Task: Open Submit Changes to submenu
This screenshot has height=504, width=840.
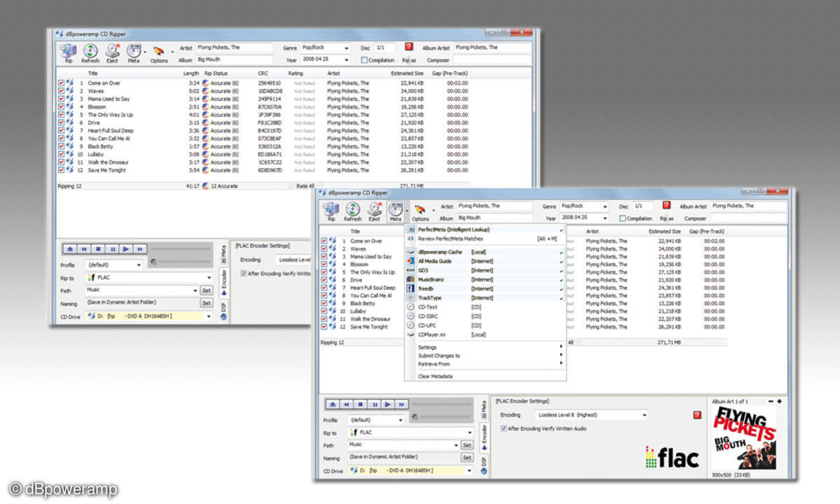Action: 484,356
